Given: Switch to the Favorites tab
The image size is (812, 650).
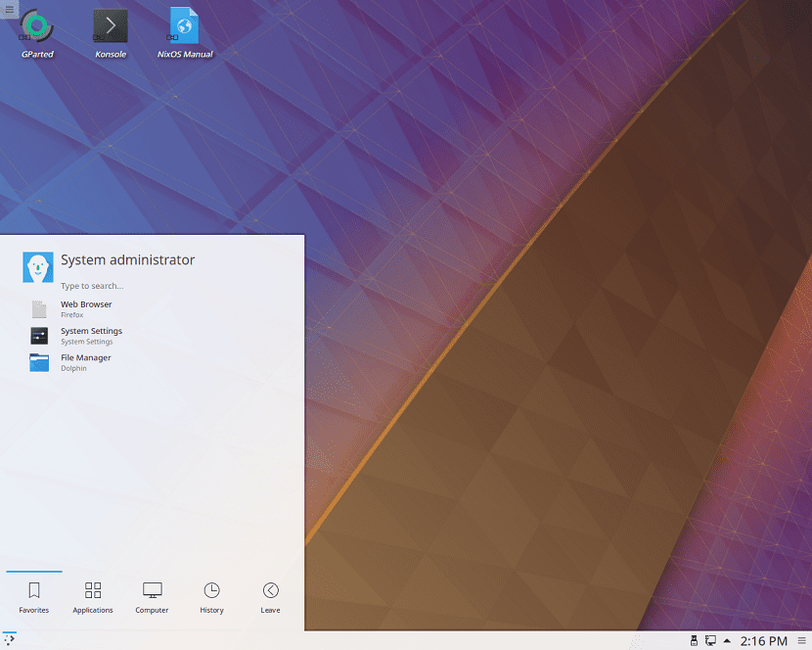Looking at the screenshot, I should tap(34, 597).
